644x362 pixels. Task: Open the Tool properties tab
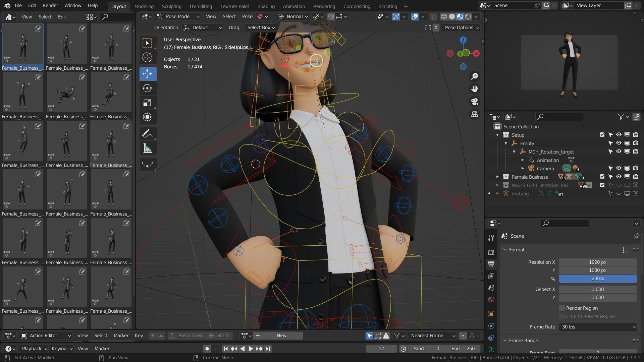pyautogui.click(x=491, y=238)
